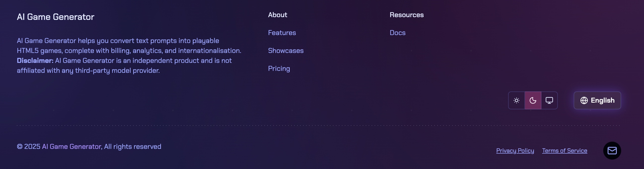
Task: Click the 2025 copyright notice text
Action: click(89, 146)
